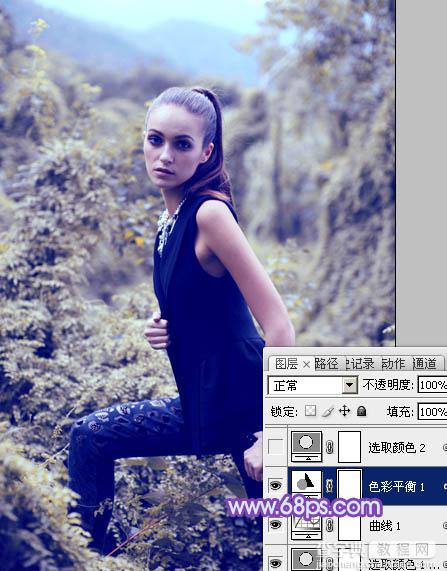Select the 色彩平衡 1 layer mask
This screenshot has width=447, height=571.
pyautogui.click(x=349, y=485)
